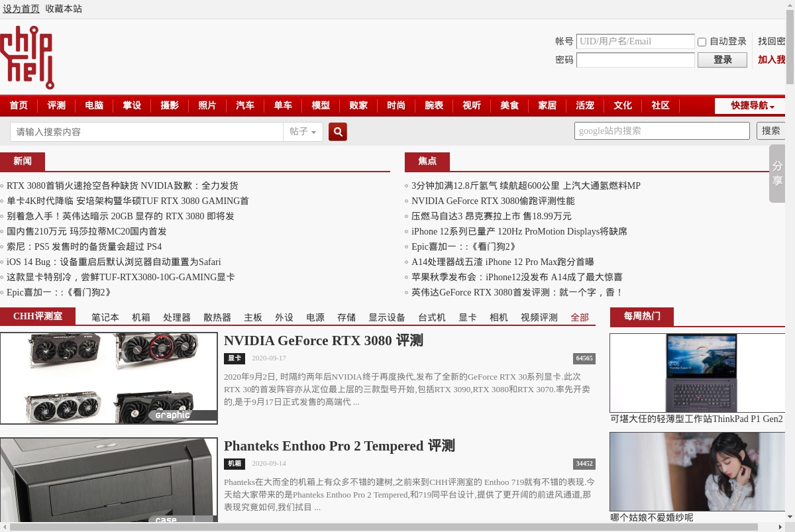Open the 模型 navigation item
Screen dimensions: 795x532
[321, 106]
